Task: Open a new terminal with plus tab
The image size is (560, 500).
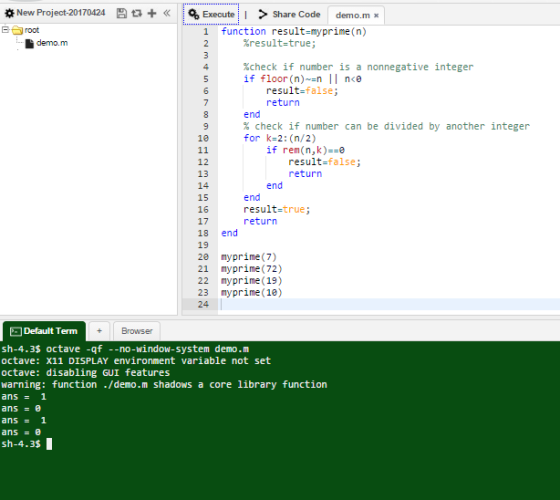Action: (x=99, y=331)
